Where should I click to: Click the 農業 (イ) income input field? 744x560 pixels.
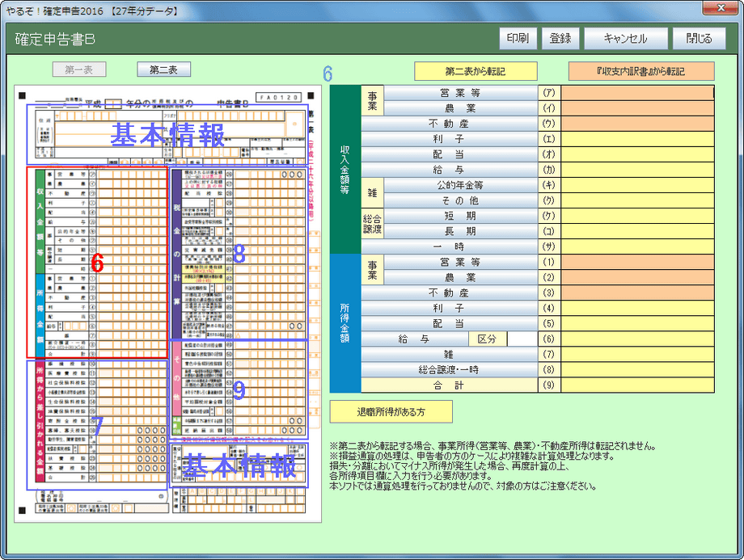(637, 108)
